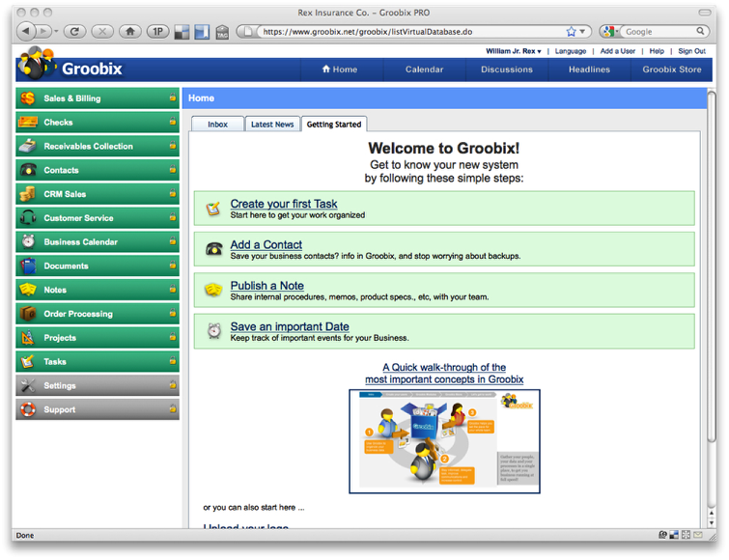Open the William Jr. Rex user dropdown
The width and height of the screenshot is (729, 560).
514,51
